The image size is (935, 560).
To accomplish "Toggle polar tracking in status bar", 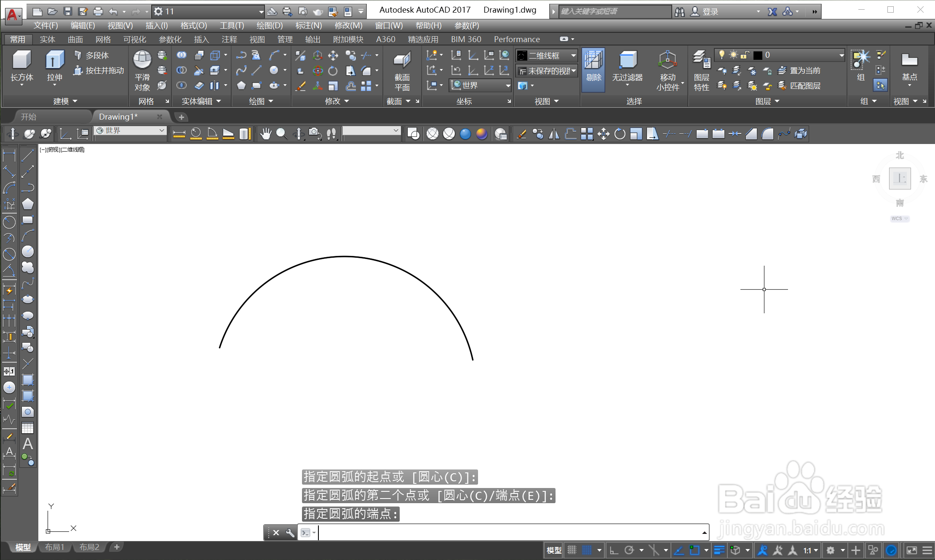I will click(x=629, y=550).
